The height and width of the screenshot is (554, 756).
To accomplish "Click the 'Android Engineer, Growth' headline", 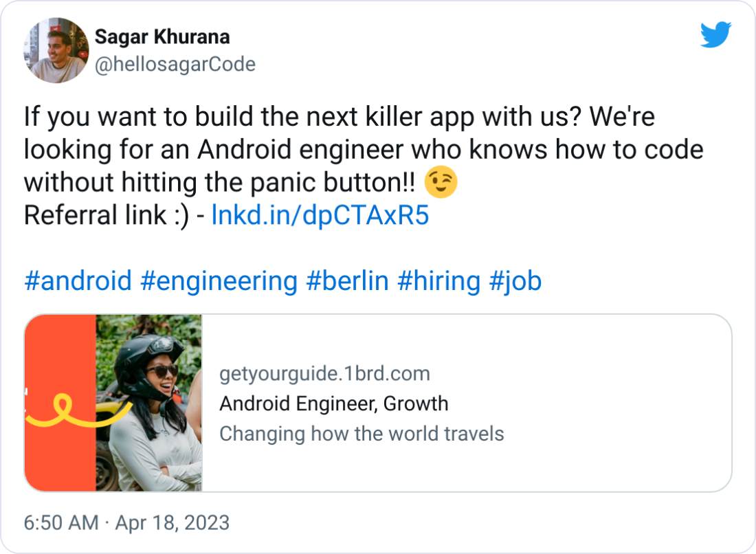I will click(333, 403).
